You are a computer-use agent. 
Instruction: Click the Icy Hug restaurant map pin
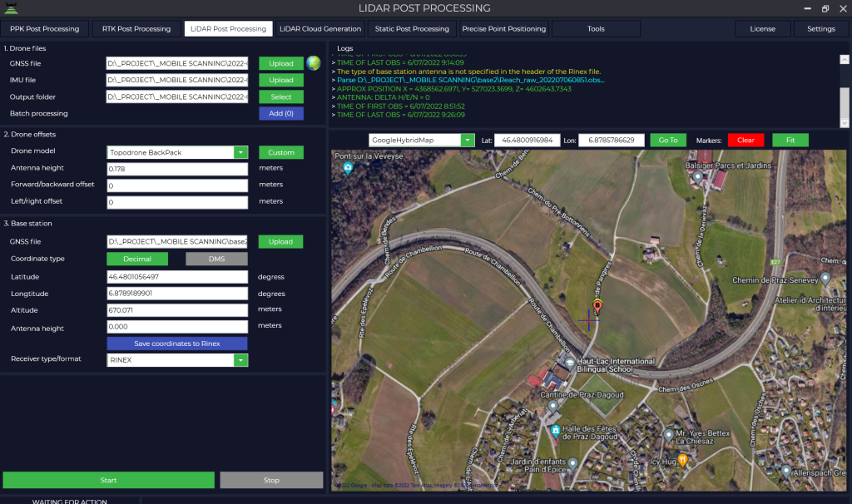coord(682,461)
